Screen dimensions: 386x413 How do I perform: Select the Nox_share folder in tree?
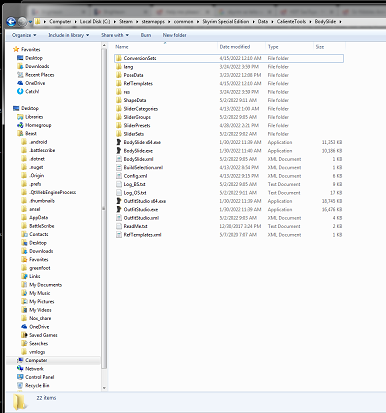pyautogui.click(x=40, y=318)
